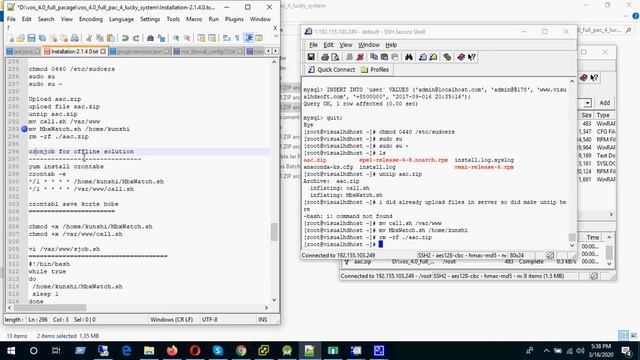Open Replace dialog icon in Notepad++
The width and height of the screenshot is (640, 360).
tap(162, 38)
